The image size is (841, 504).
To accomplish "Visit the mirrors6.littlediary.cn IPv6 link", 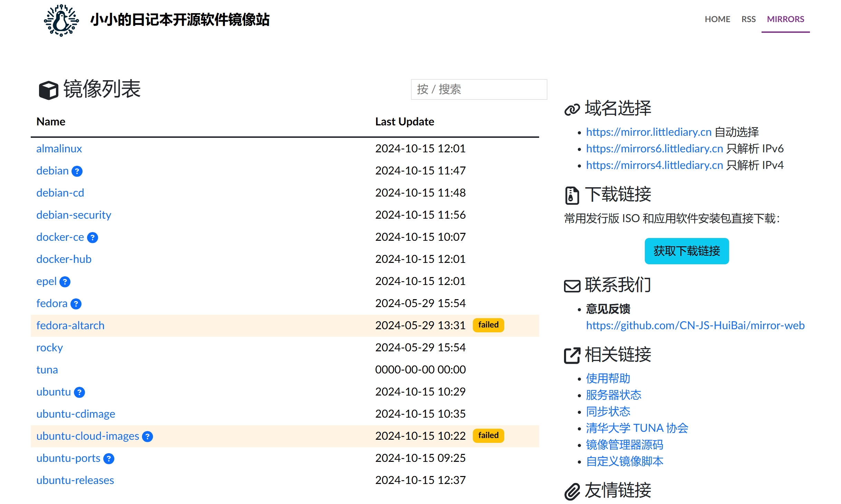I will (x=654, y=149).
